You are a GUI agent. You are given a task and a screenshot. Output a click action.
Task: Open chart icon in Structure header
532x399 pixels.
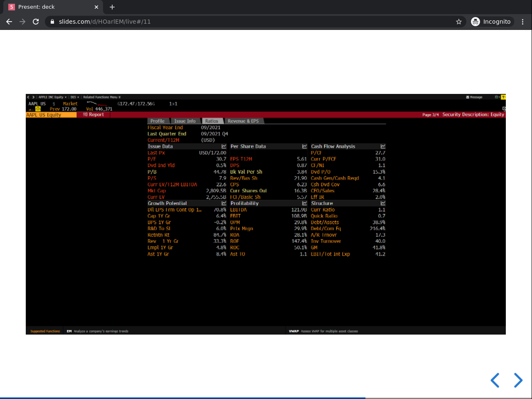(383, 203)
